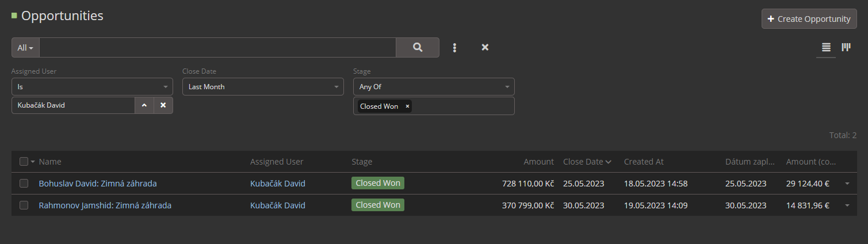Viewport: 868px width, 244px height.
Task: Open the three-dot filter options menu
Action: [454, 48]
